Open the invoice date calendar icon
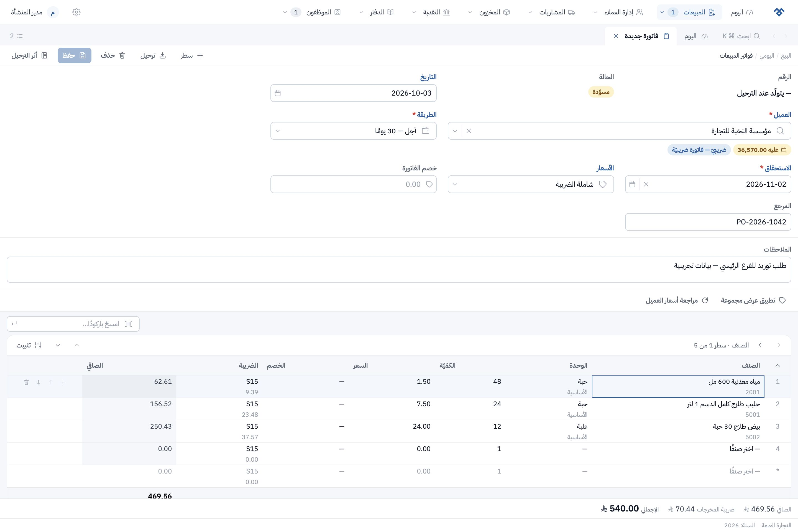This screenshot has width=798, height=532. 278,93
